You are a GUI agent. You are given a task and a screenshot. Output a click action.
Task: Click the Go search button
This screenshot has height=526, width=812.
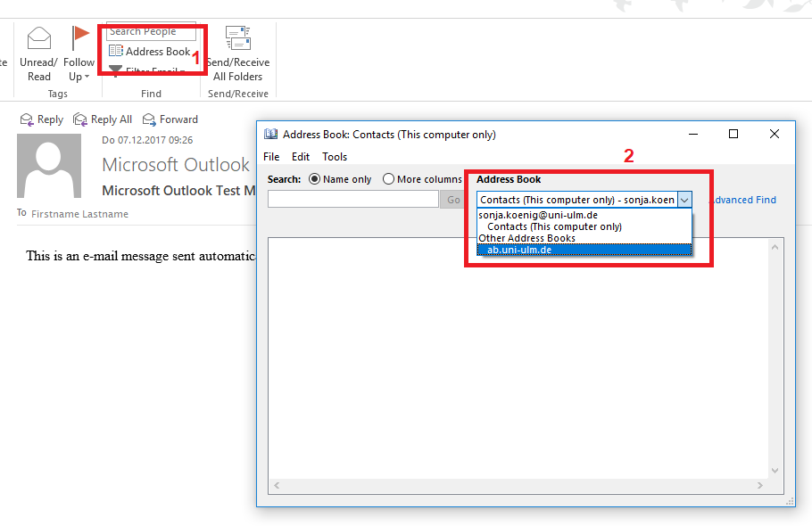(x=453, y=200)
